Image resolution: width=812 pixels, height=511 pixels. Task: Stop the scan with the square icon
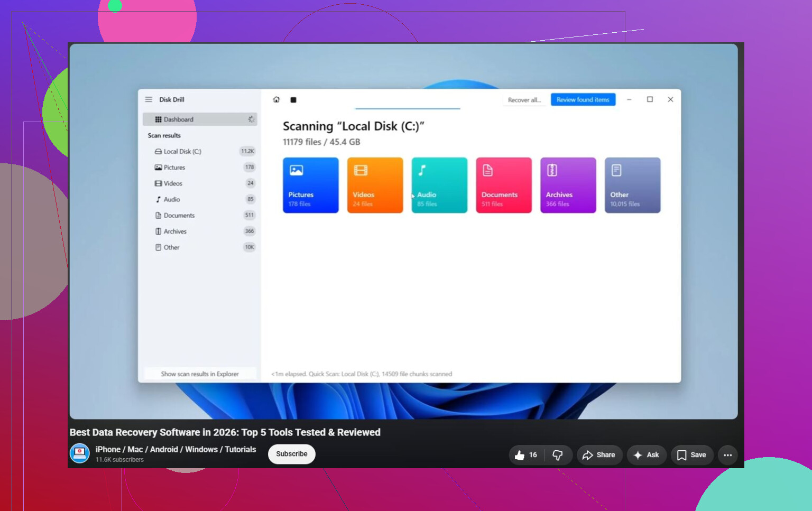(293, 100)
